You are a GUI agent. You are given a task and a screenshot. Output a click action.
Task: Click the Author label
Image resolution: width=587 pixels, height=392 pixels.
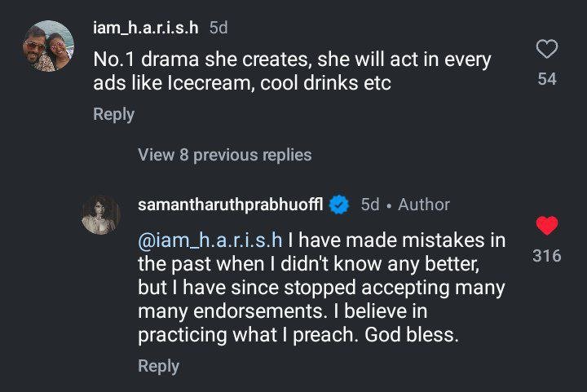[423, 205]
